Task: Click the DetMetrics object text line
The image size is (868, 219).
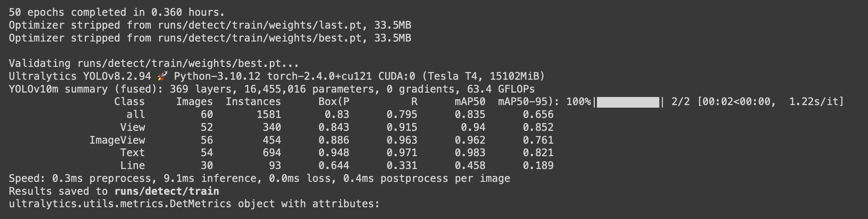Action: point(194,204)
